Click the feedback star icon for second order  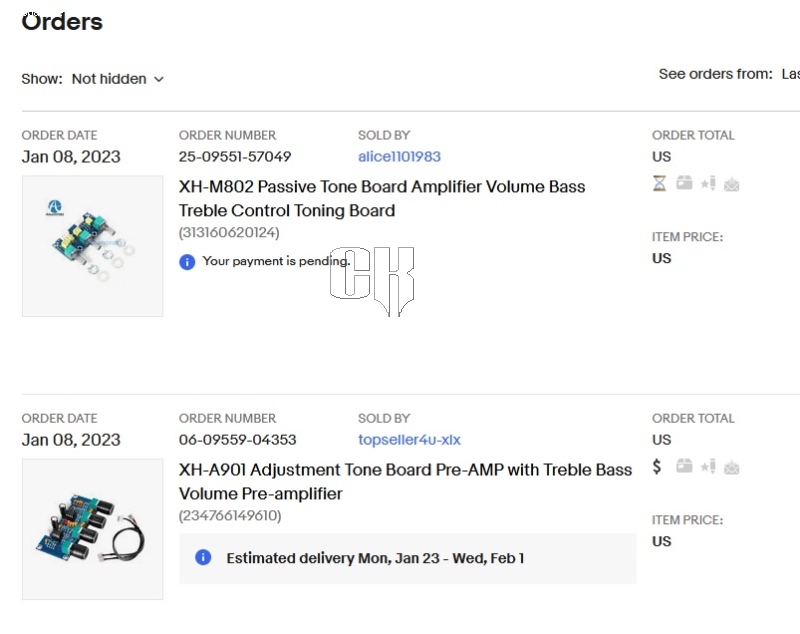tap(708, 466)
